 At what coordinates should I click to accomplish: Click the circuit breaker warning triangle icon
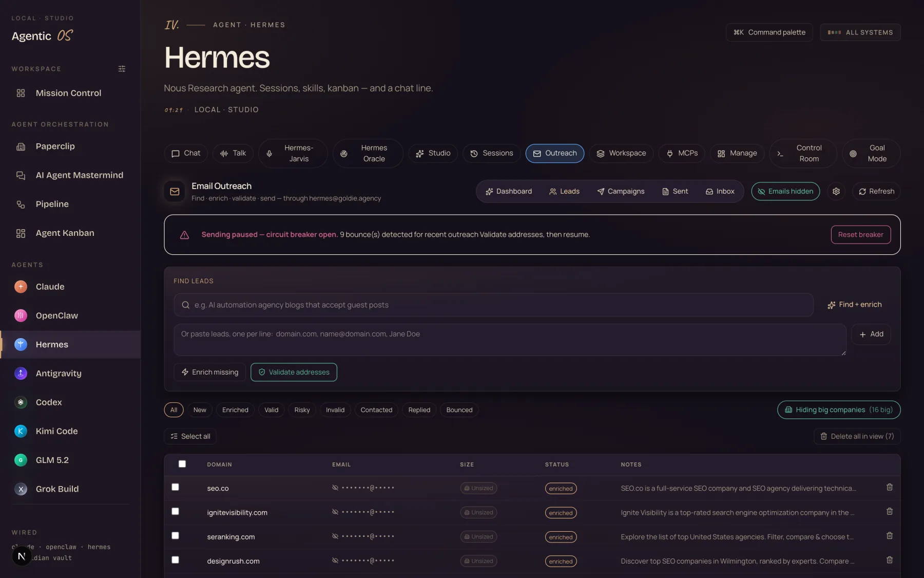pos(184,235)
